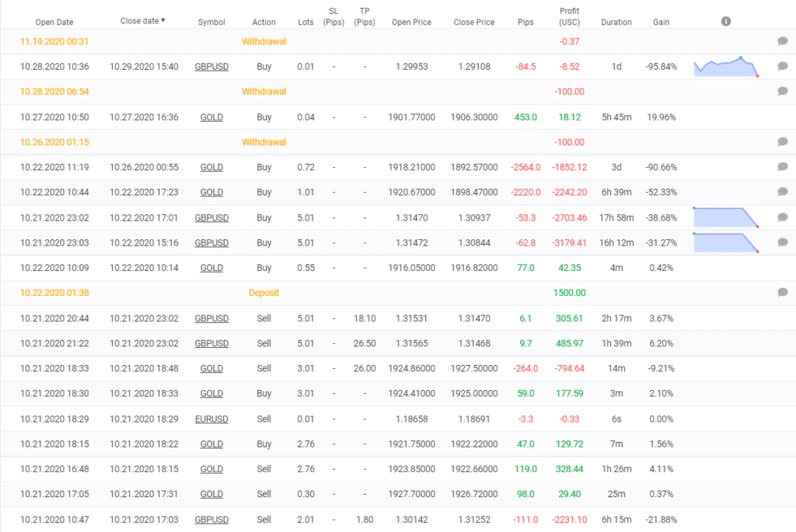Click comment icon on 10.28.2020 06:54 Withdrawal
The width and height of the screenshot is (796, 532).
[x=783, y=92]
